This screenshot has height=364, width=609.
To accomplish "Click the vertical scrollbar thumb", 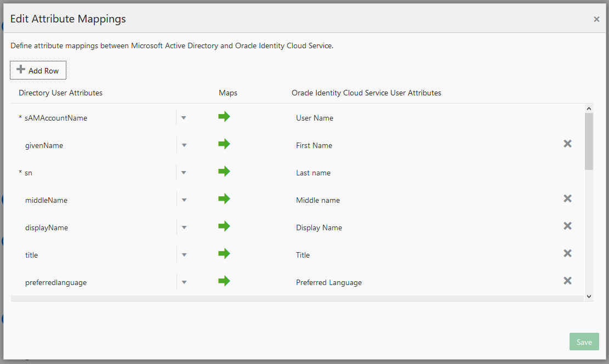I will [x=589, y=141].
